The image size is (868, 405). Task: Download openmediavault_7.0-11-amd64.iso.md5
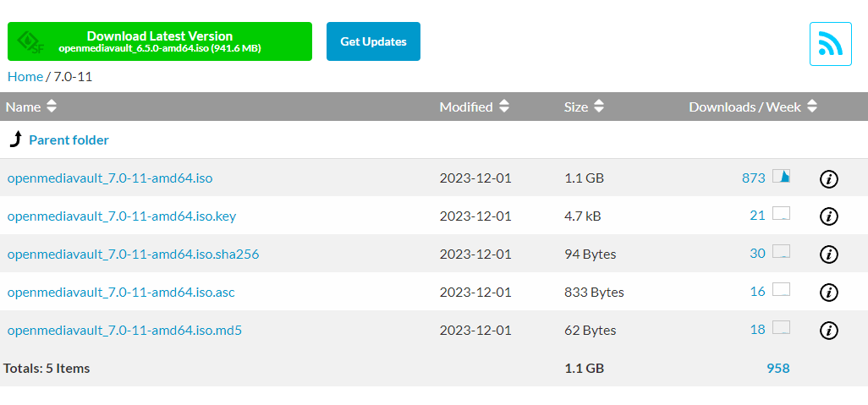pos(124,331)
